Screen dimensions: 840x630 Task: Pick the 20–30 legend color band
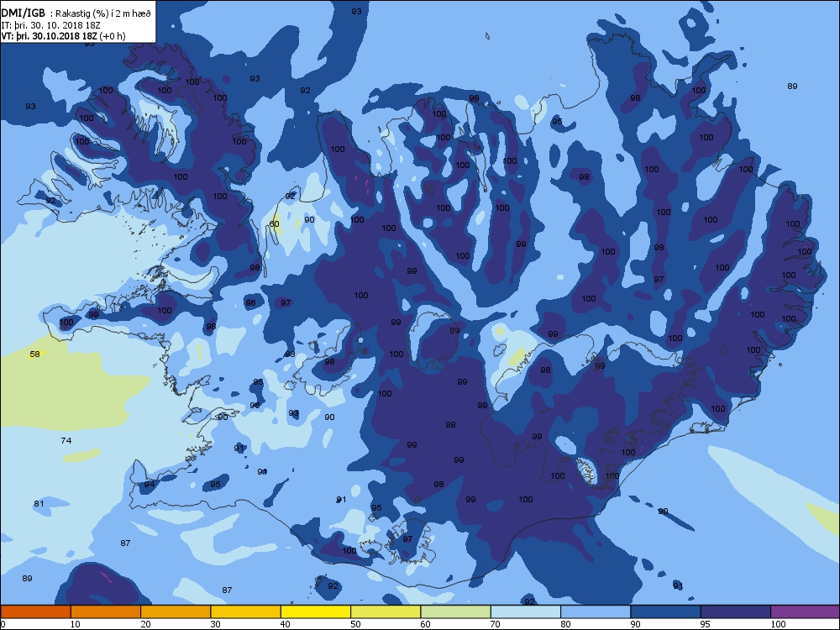176,612
